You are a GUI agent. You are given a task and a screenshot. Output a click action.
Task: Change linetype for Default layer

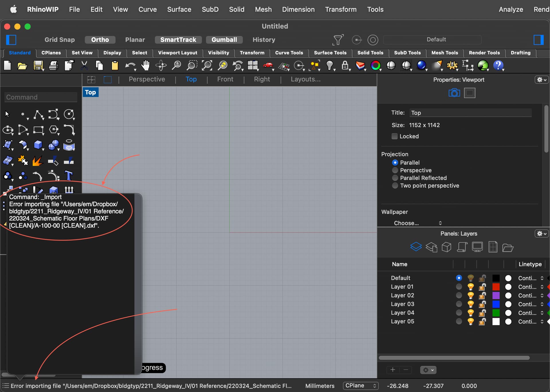point(531,278)
